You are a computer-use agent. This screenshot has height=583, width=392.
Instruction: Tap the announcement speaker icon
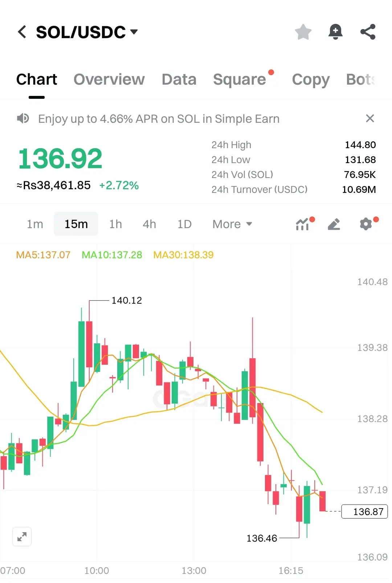tap(23, 118)
